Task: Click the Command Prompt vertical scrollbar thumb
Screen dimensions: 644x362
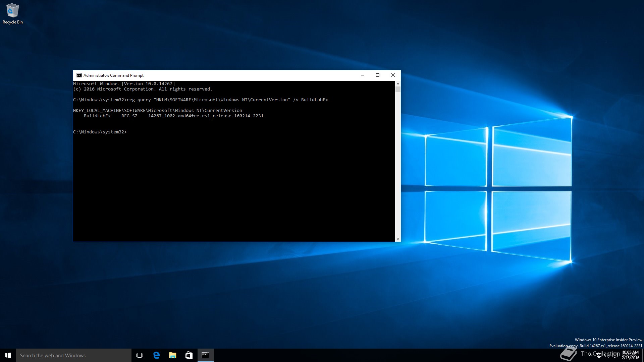Action: pos(398,89)
